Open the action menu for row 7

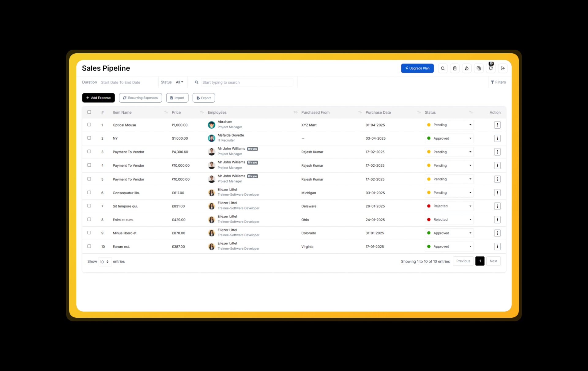(x=497, y=206)
